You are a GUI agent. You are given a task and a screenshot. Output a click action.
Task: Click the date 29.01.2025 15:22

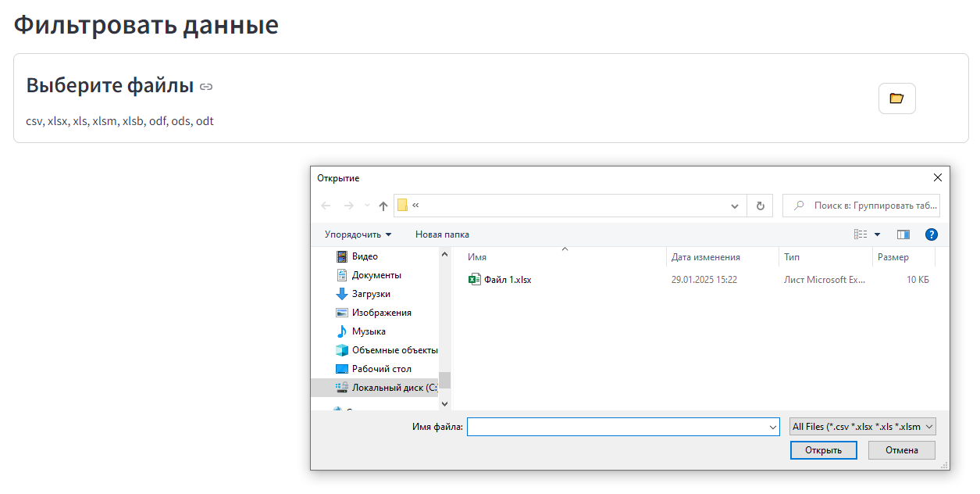704,279
